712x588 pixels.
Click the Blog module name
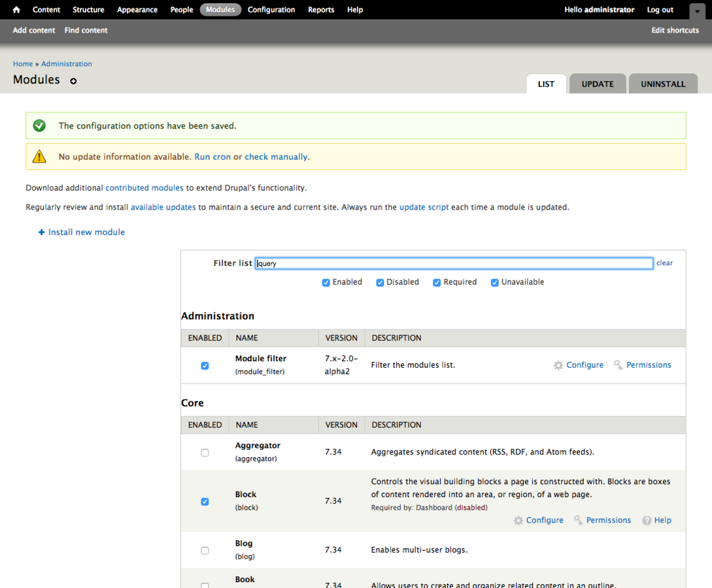pos(244,544)
